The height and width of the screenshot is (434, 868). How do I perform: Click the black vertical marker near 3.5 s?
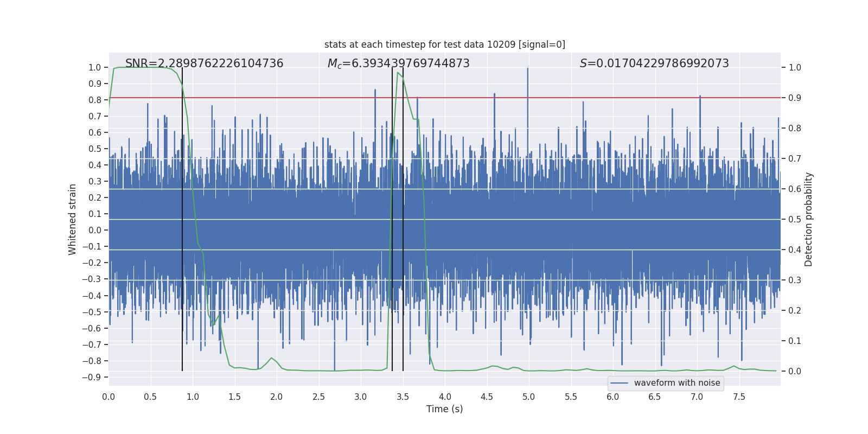click(x=403, y=219)
